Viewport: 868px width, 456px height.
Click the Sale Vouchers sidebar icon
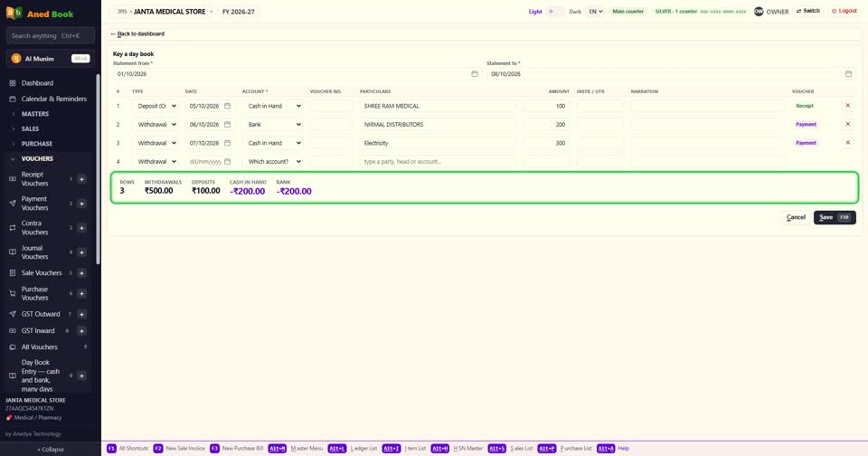pos(12,272)
